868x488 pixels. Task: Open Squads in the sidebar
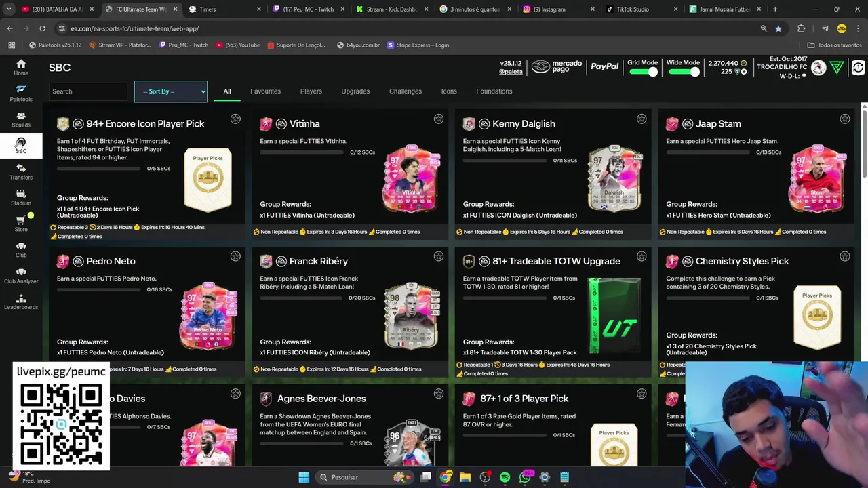click(x=21, y=120)
